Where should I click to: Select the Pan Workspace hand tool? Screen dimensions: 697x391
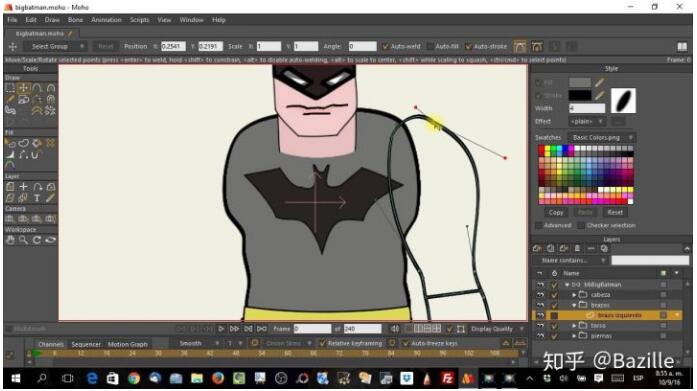pos(10,240)
